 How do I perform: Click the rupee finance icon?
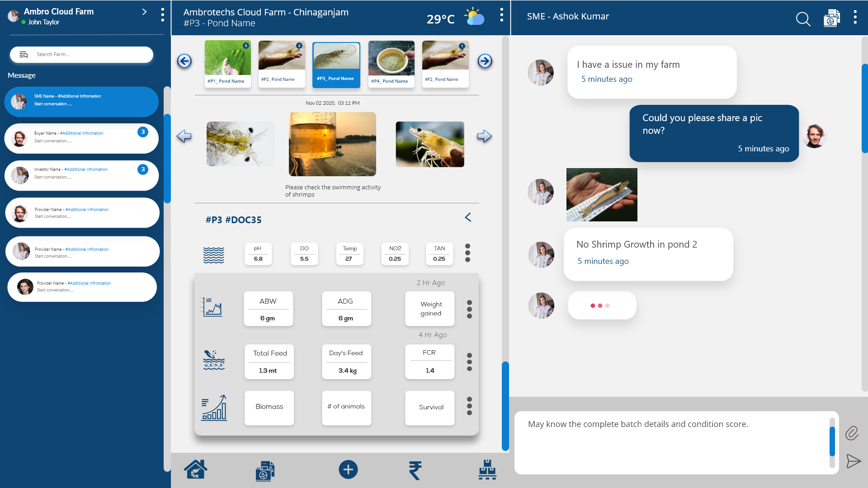click(x=415, y=470)
